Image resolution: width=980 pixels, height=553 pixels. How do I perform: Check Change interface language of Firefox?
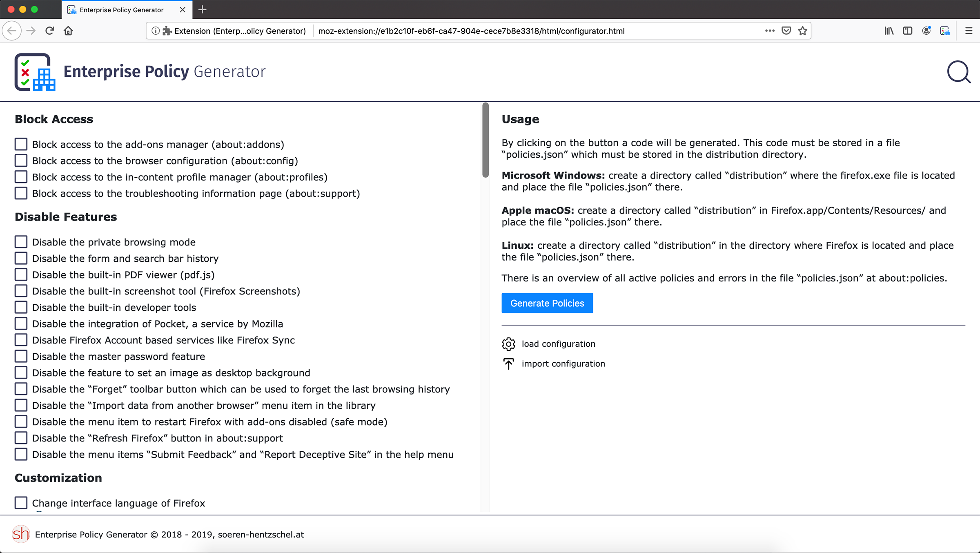21,503
